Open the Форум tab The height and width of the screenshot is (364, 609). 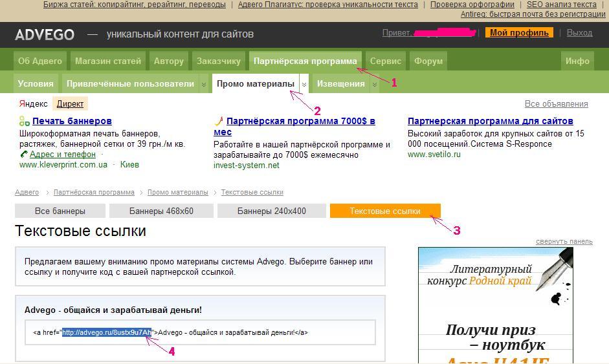(x=428, y=61)
